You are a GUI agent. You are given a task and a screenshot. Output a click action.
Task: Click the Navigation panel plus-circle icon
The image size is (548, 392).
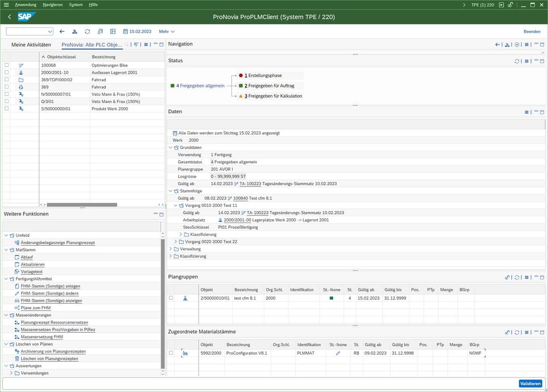517,45
